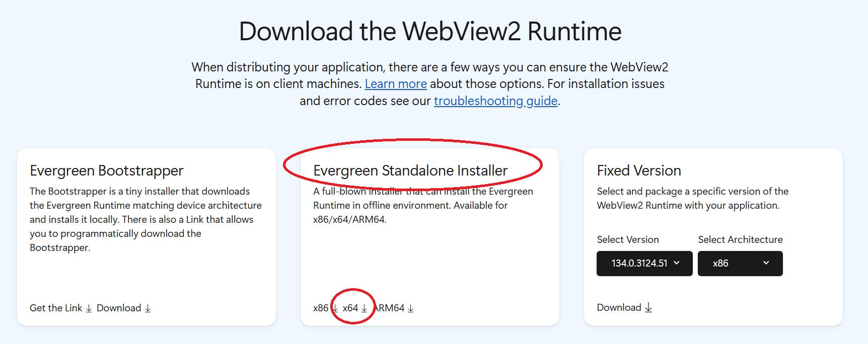Open the Learn more link
Viewport: 868px width, 344px height.
click(396, 84)
